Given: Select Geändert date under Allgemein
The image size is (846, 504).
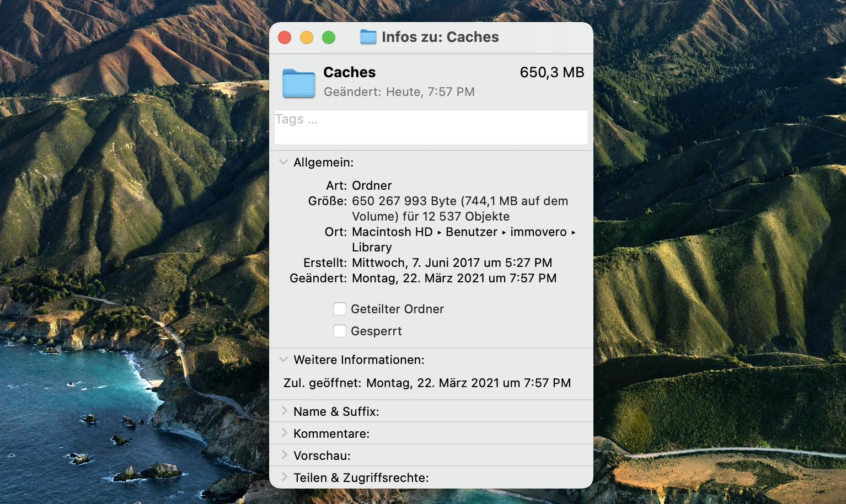Looking at the screenshot, I should 454,278.
